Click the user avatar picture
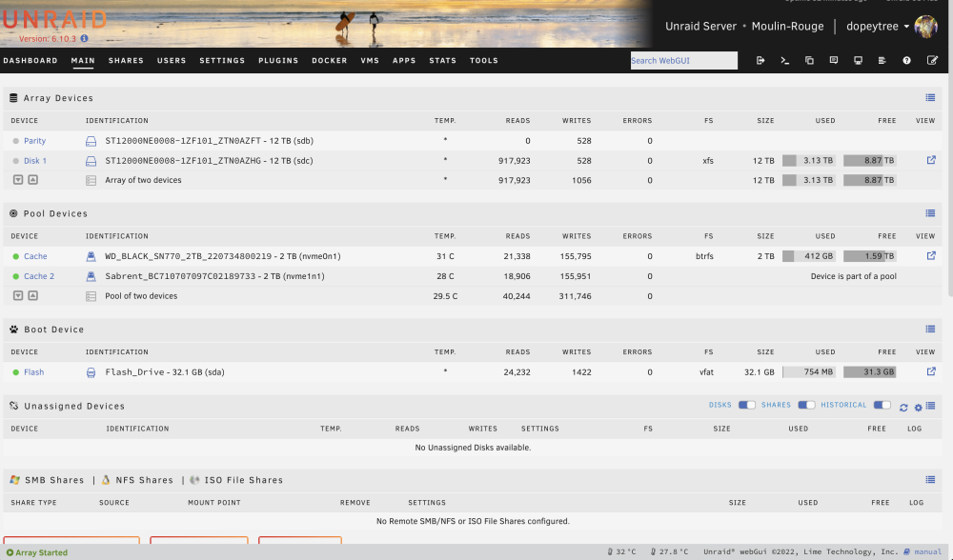Viewport: 953px width, 560px height. 925,26
